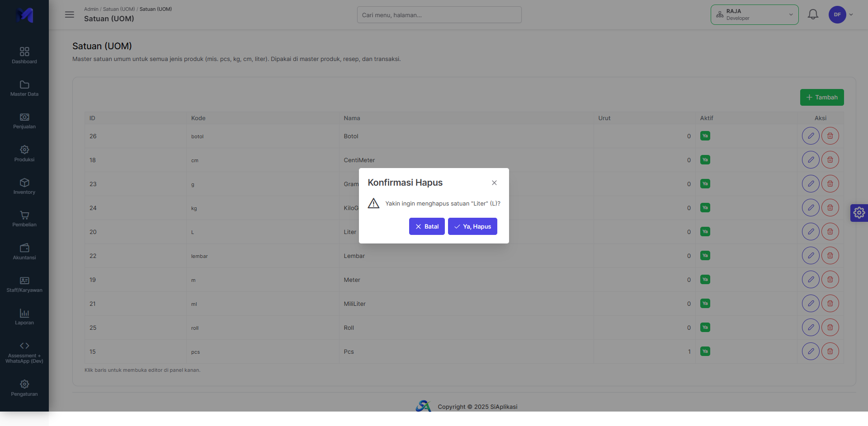Toggle the hamburger sidebar menu
Screen dimensions: 868x426
[x=70, y=14]
